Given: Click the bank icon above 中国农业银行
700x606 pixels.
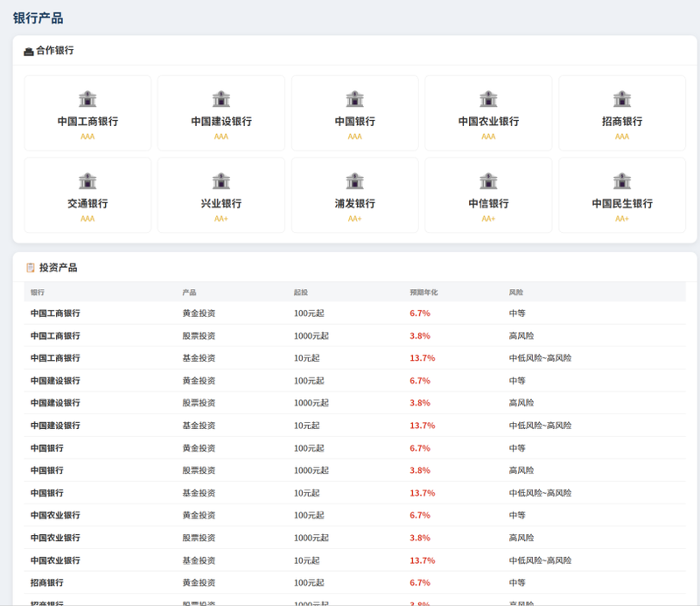Looking at the screenshot, I should (x=488, y=99).
